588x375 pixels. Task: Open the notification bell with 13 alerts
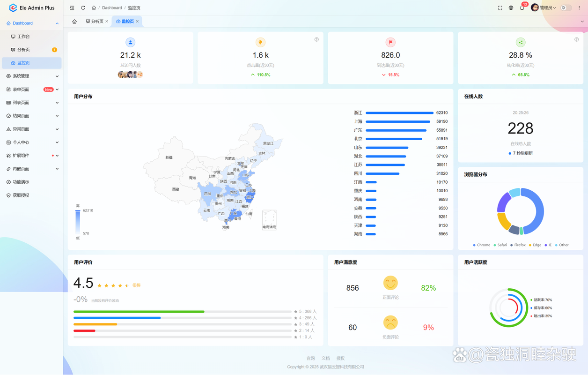click(x=522, y=7)
